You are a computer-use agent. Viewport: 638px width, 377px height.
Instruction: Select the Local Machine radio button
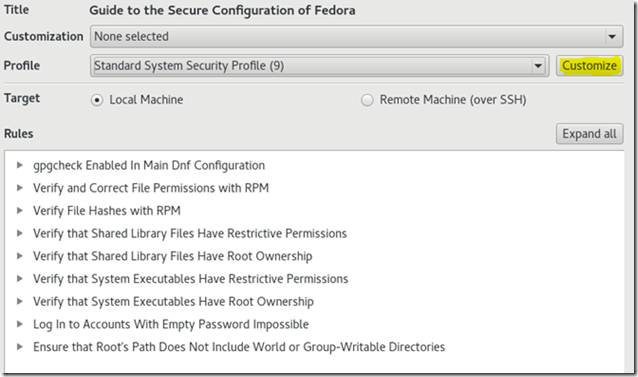[97, 100]
